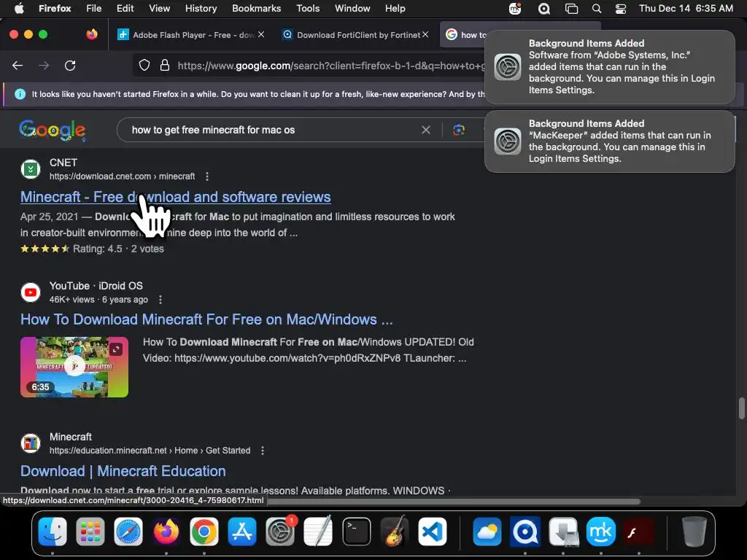Screen dimensions: 747x560
Task: Close the Adobe Flash Player tab
Action: (261, 34)
